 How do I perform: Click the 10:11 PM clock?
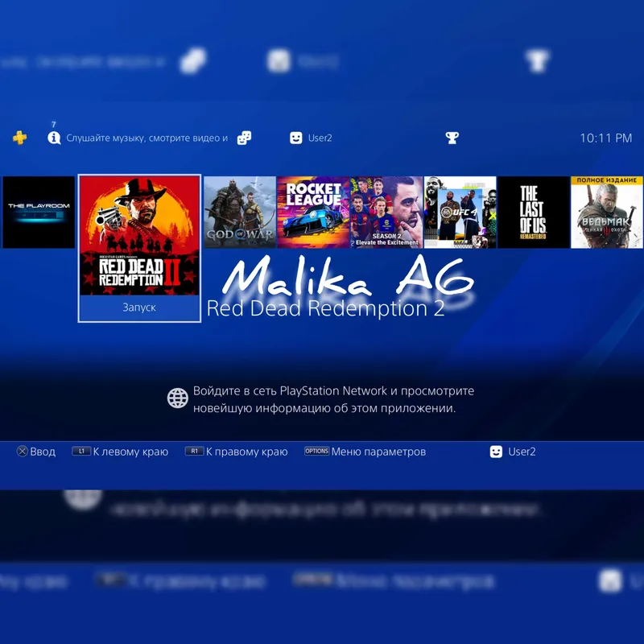click(x=606, y=138)
